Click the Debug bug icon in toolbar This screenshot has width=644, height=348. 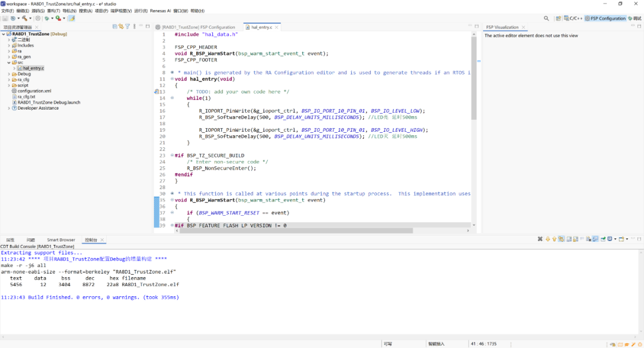pos(47,18)
